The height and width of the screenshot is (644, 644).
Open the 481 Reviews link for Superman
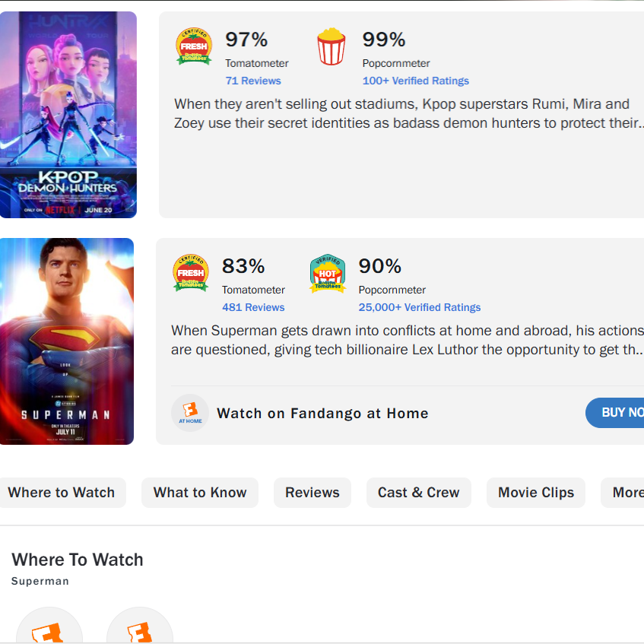253,307
